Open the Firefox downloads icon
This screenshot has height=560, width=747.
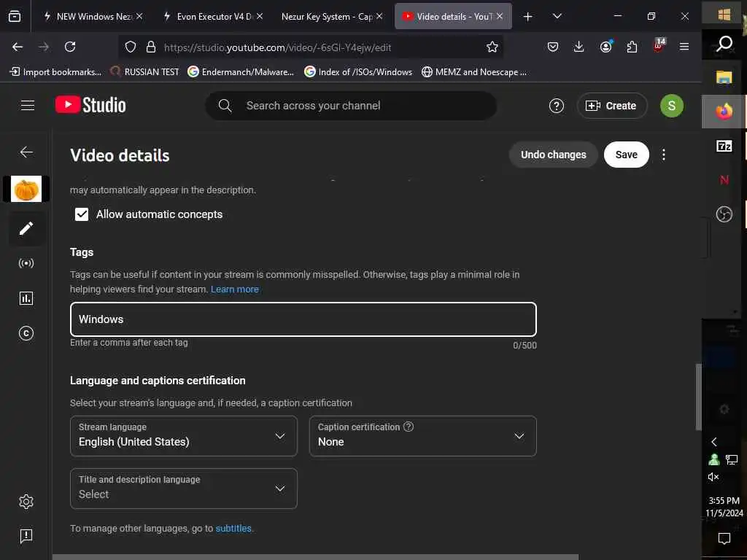pyautogui.click(x=578, y=47)
